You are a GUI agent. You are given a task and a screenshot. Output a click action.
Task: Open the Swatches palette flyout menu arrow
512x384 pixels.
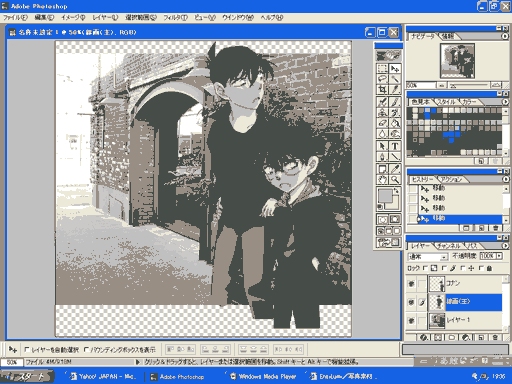click(x=505, y=101)
